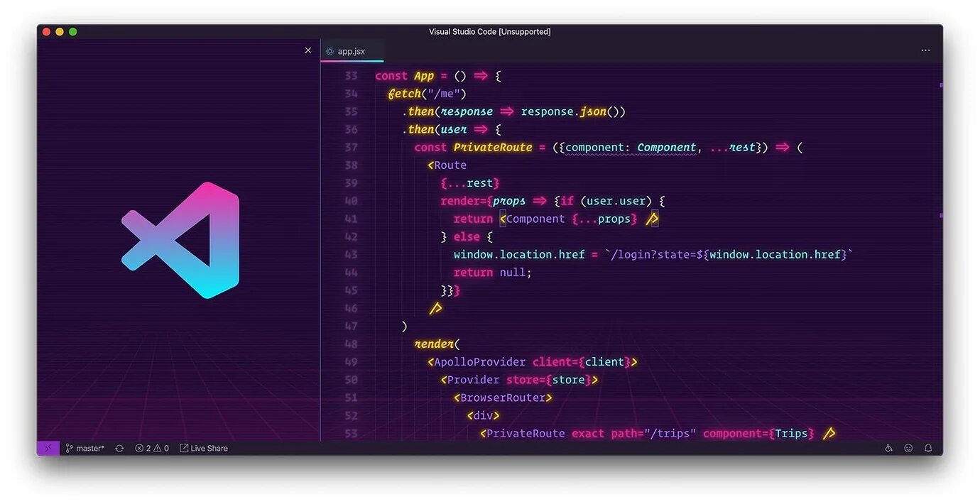Click 'path="/trips"' on line 53
Screen dimensions: 980x504
click(x=653, y=434)
